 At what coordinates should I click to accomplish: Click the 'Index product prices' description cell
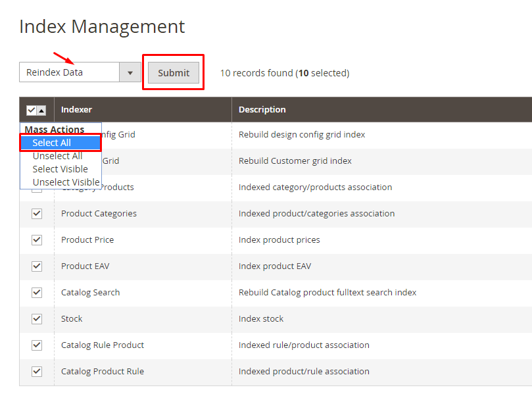[x=279, y=240]
